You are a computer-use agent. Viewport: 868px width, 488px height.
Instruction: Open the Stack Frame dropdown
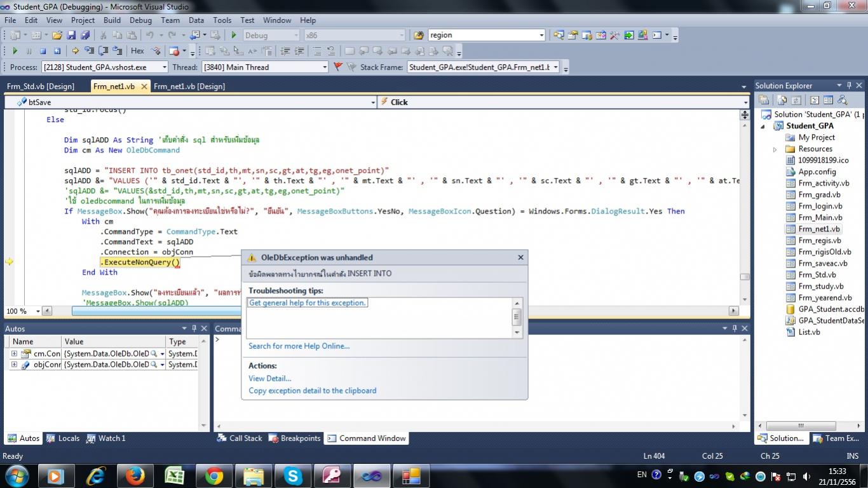tap(555, 67)
